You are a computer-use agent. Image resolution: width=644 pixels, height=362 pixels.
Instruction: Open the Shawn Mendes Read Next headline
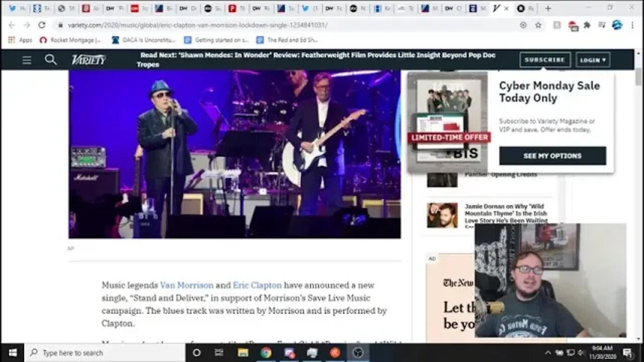coord(316,59)
